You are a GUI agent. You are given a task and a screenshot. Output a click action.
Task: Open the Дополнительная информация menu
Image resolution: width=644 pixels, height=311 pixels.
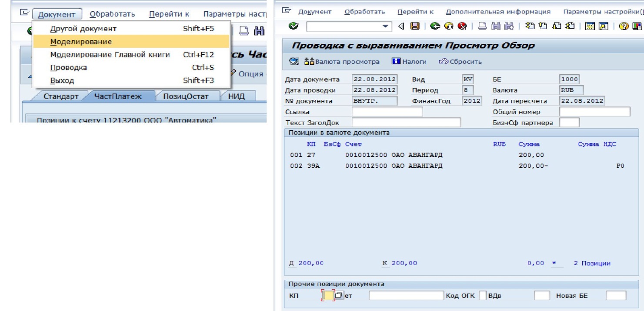click(498, 12)
